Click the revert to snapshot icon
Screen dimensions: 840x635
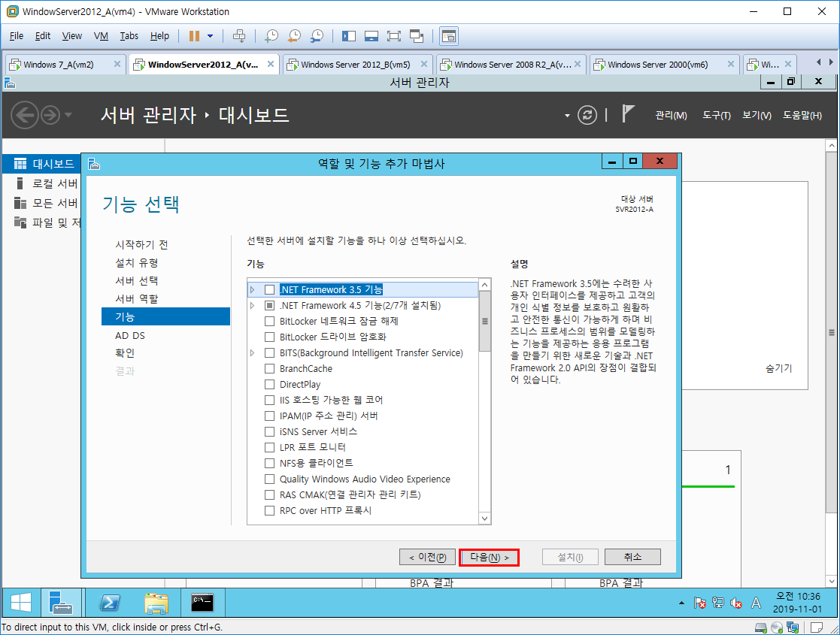(294, 36)
